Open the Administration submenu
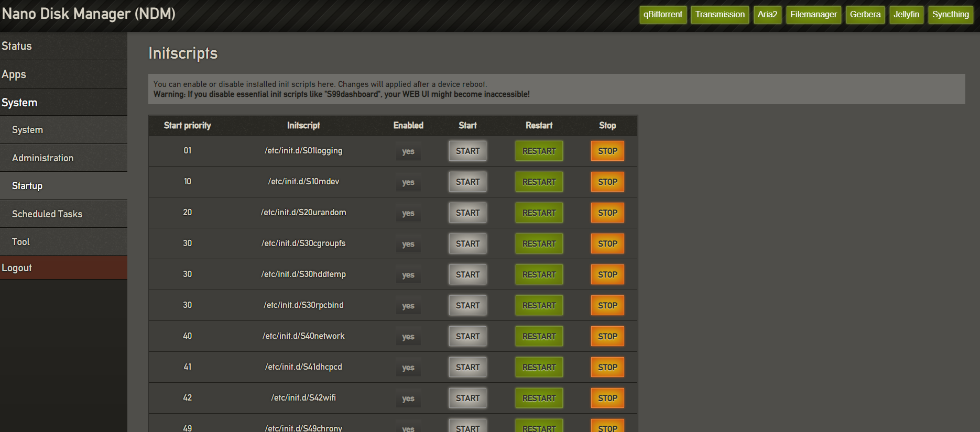 tap(63, 158)
